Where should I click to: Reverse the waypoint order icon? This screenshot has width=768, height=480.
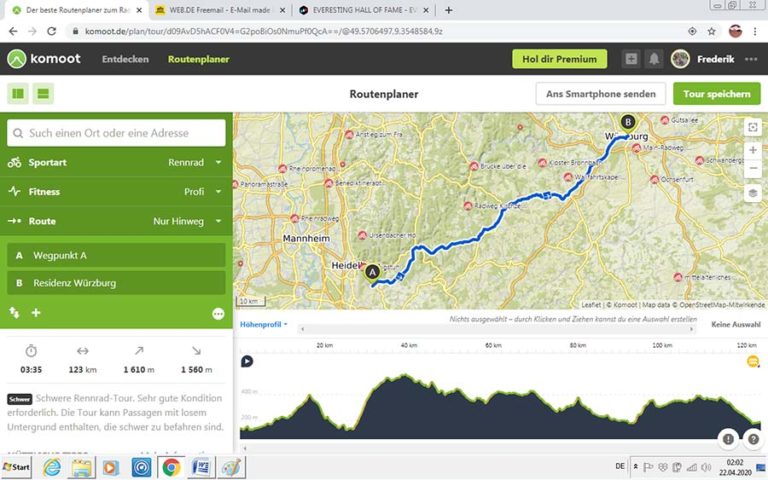14,312
